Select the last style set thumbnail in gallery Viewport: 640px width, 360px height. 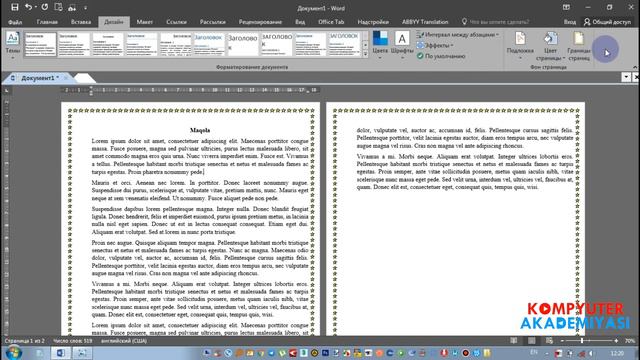point(344,44)
